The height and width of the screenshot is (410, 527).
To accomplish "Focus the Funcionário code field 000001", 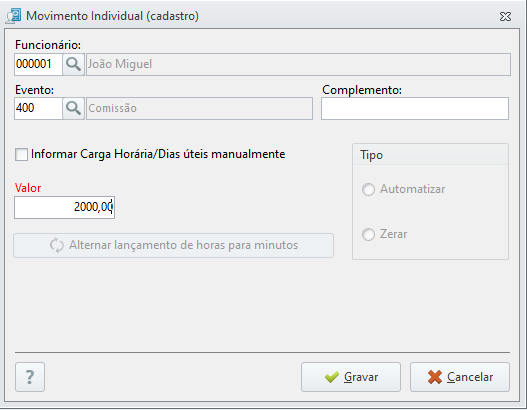I will [38, 64].
